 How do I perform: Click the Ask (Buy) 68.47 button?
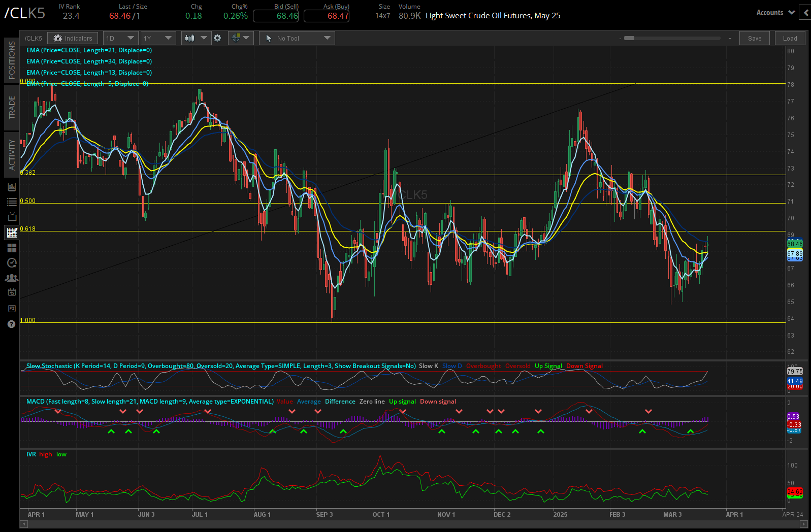click(x=327, y=16)
